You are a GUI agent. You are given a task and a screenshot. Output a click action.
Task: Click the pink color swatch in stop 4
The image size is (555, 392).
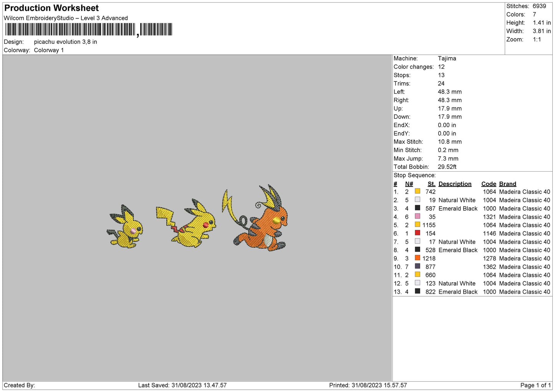[417, 217]
